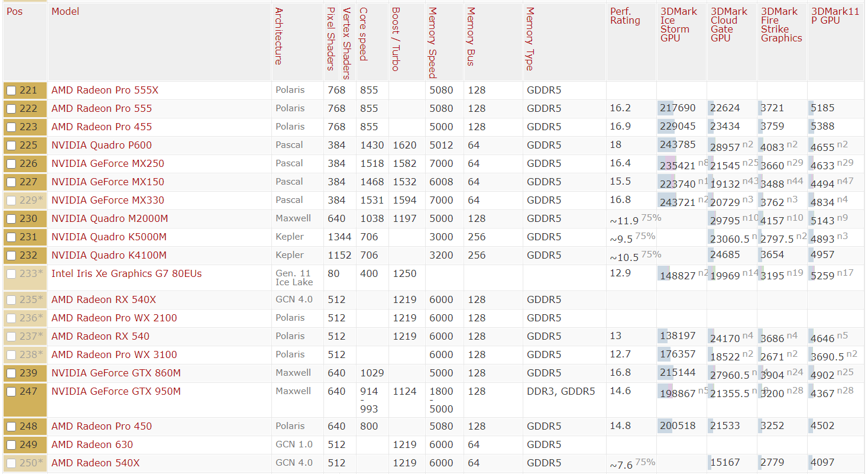
Task: Open NVIDIA Quadro M2000M link
Action: tap(109, 219)
